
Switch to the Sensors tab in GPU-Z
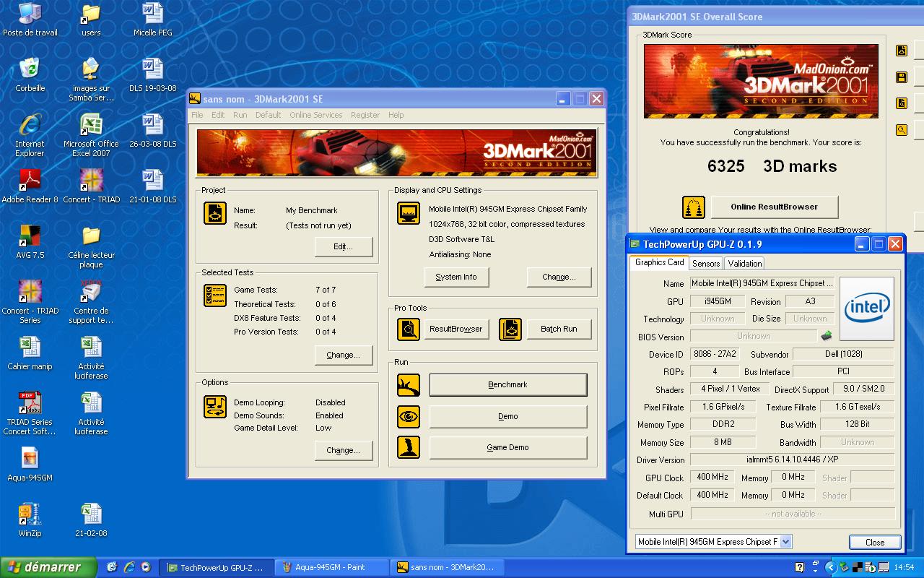coord(706,264)
